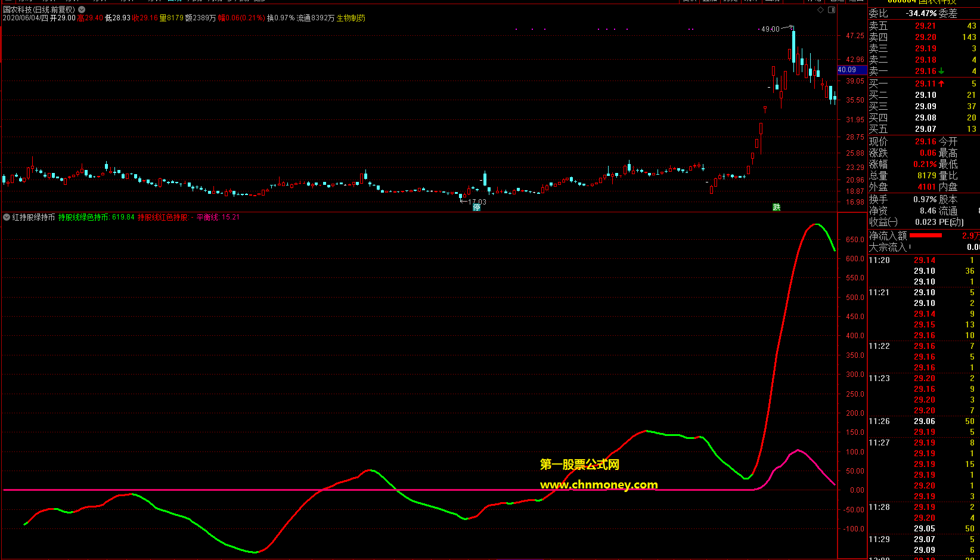
Task: Select the 11:22 trade row
Action: pos(923,346)
